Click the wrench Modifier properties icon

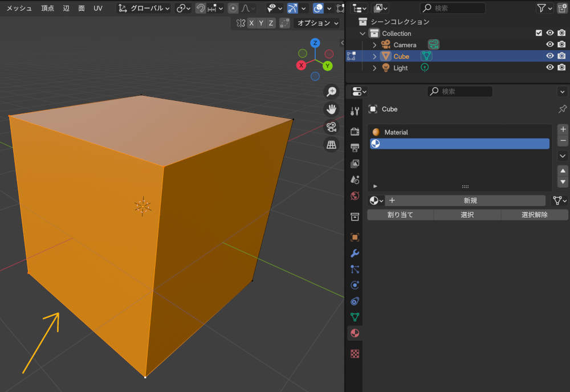point(355,253)
